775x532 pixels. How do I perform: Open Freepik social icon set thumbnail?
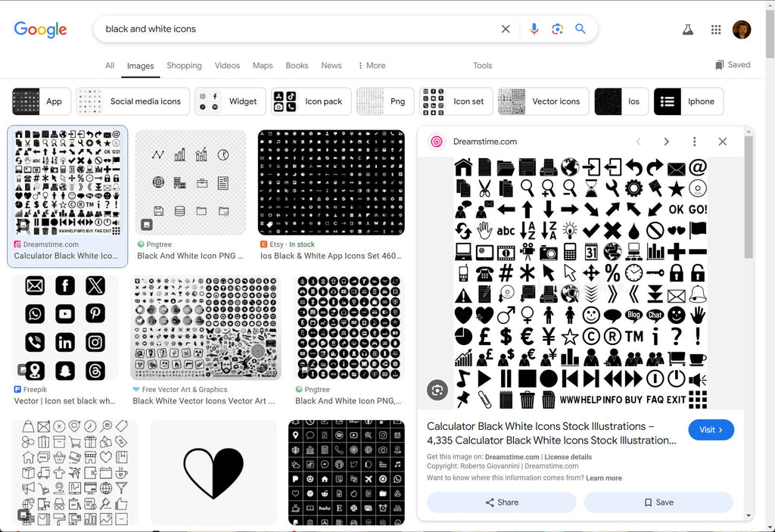pos(65,328)
